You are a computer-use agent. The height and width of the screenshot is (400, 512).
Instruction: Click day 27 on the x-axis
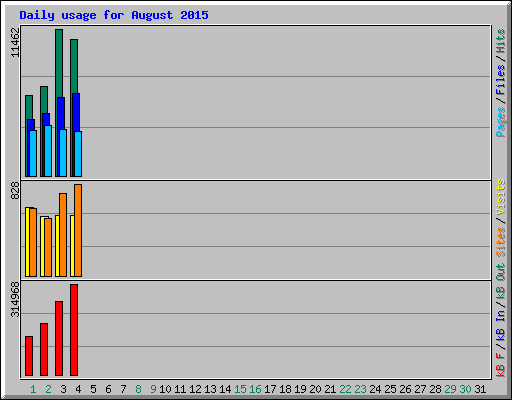[420, 389]
